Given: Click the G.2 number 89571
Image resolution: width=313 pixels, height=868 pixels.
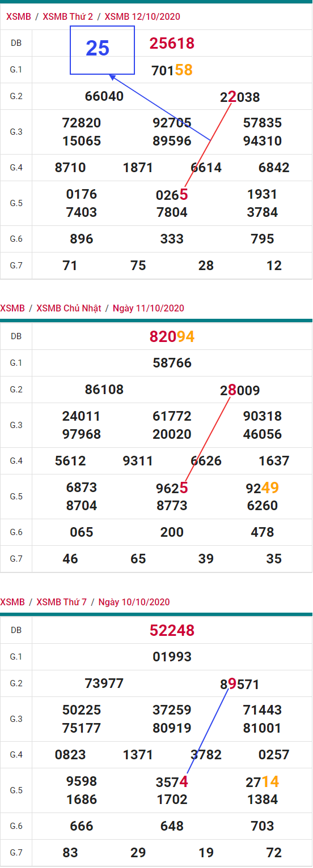Looking at the screenshot, I should pos(240,684).
